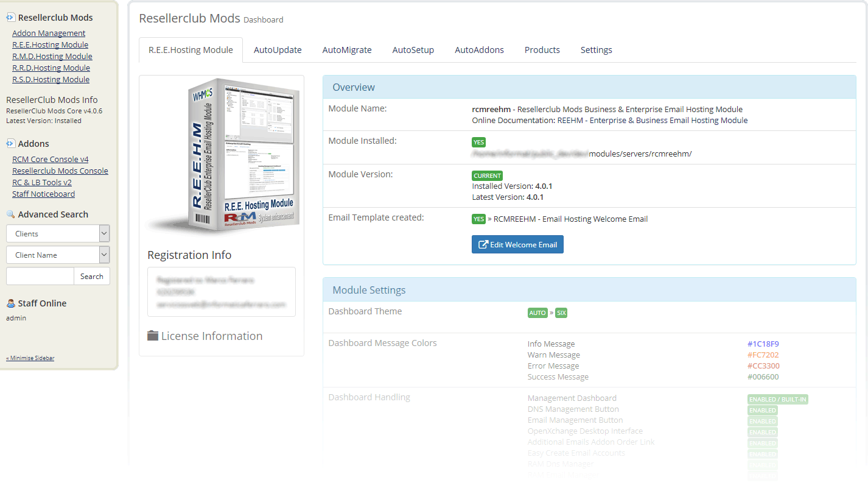Viewport: 868px width, 488px height.
Task: Open RCM Core Console v4 link
Action: (x=51, y=159)
